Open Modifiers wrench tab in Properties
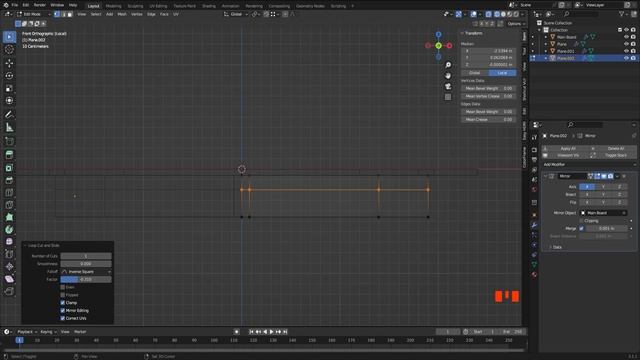 coord(534,225)
